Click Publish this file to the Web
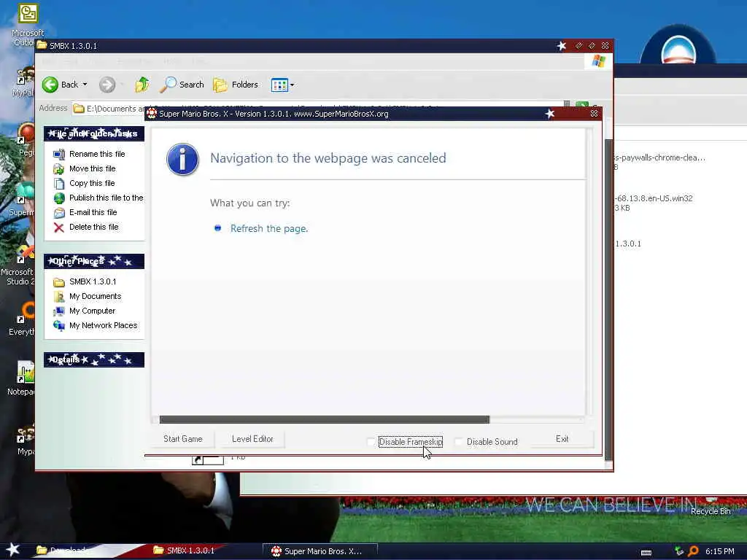This screenshot has width=747, height=560. point(107,198)
